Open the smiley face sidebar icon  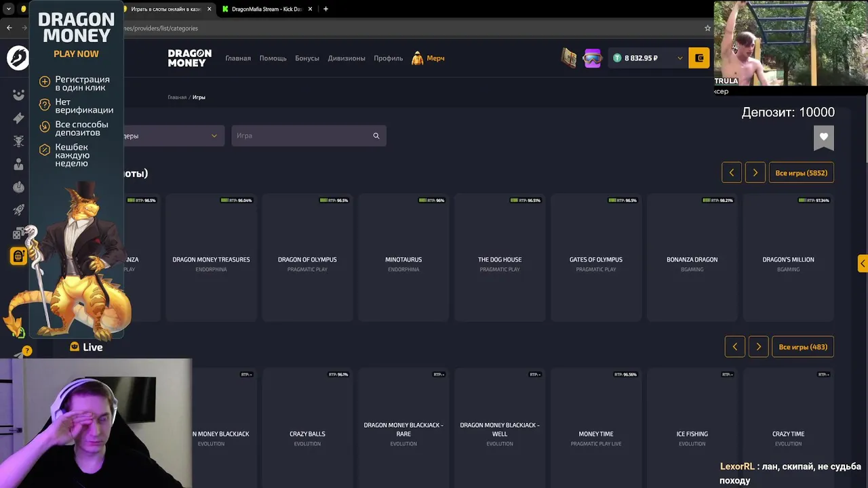(x=18, y=95)
